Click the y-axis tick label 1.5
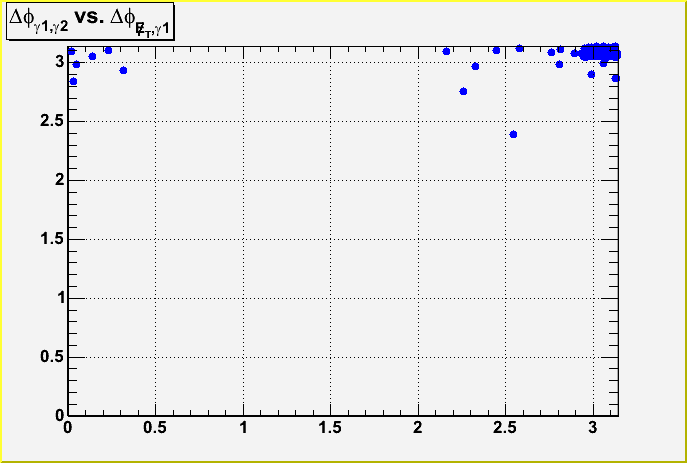This screenshot has height=463, width=687. pyautogui.click(x=50, y=239)
